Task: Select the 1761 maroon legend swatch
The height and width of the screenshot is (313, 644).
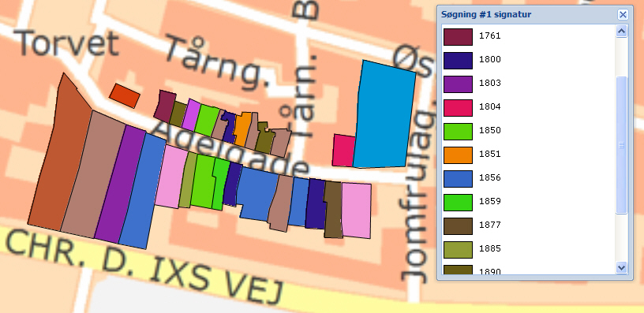Action: (x=458, y=37)
